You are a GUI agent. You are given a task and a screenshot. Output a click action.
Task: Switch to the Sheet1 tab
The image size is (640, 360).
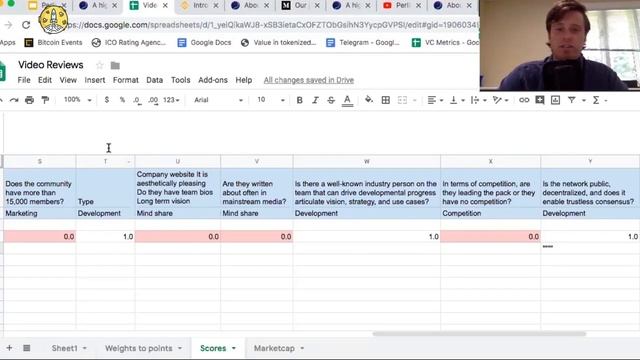pyautogui.click(x=64, y=348)
